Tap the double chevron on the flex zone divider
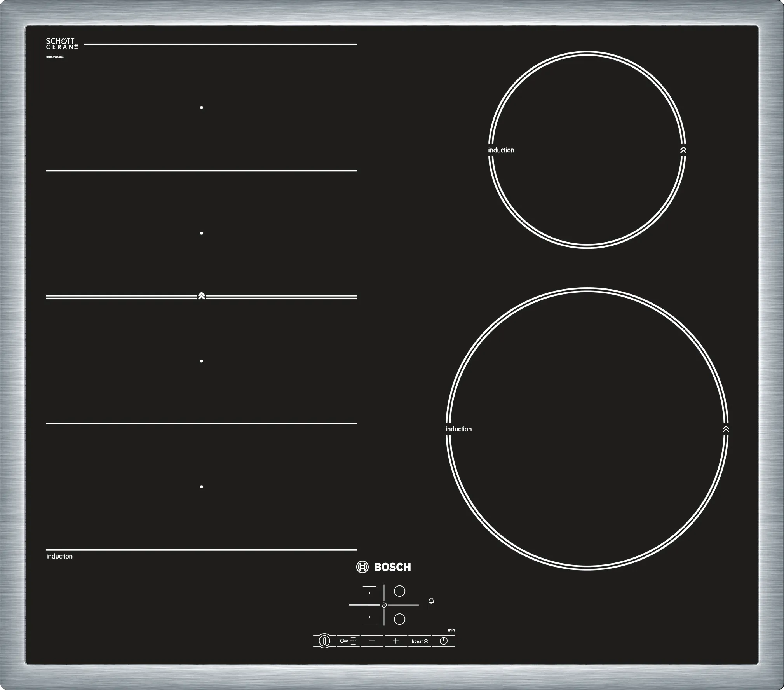784x690 pixels. (201, 296)
